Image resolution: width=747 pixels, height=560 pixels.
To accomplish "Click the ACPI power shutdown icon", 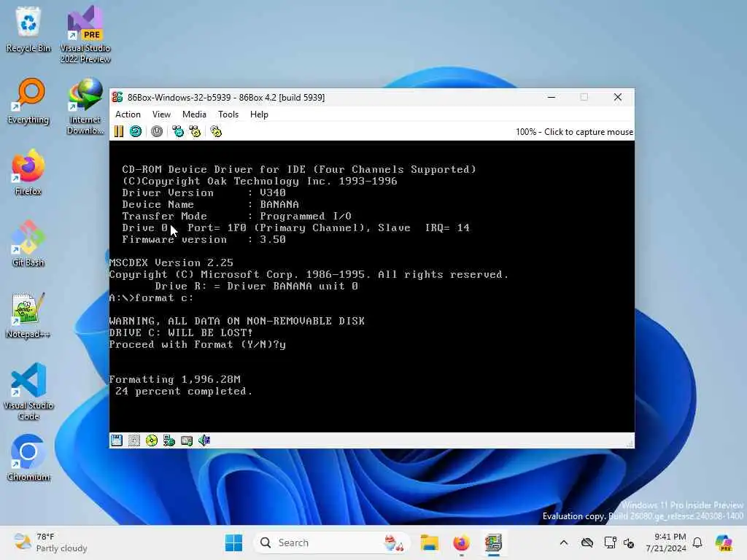I will click(x=157, y=131).
